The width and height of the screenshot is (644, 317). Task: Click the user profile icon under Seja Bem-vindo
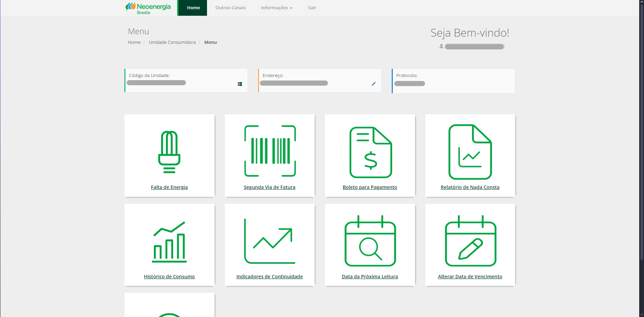click(441, 46)
